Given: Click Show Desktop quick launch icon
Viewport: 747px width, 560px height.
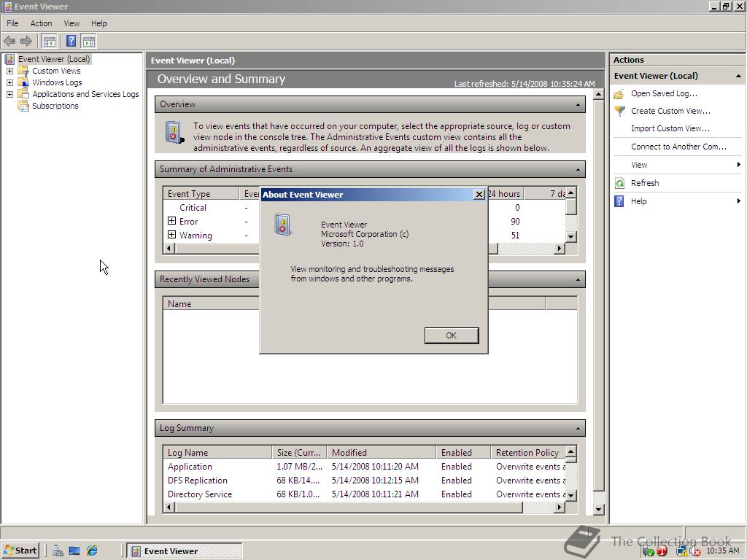Looking at the screenshot, I should pyautogui.click(x=74, y=551).
